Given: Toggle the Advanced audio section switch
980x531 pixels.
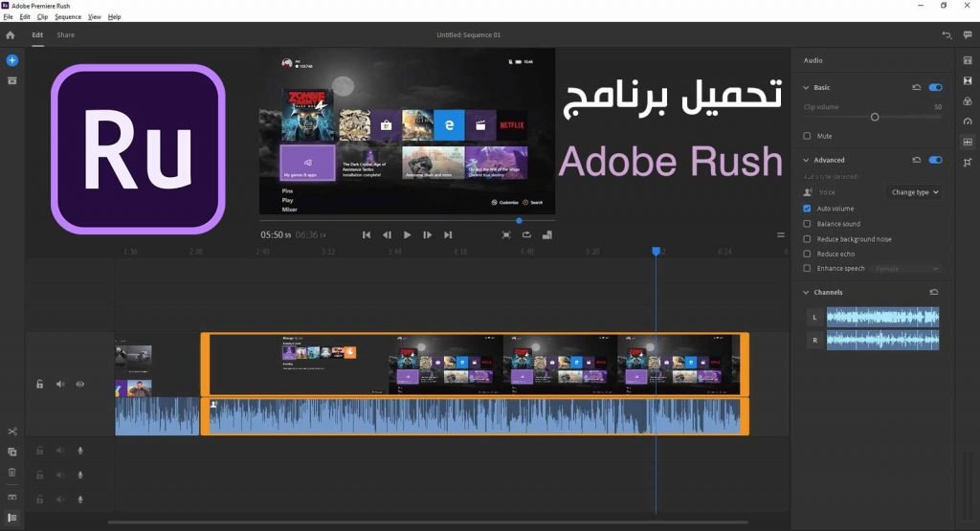Looking at the screenshot, I should click(936, 160).
